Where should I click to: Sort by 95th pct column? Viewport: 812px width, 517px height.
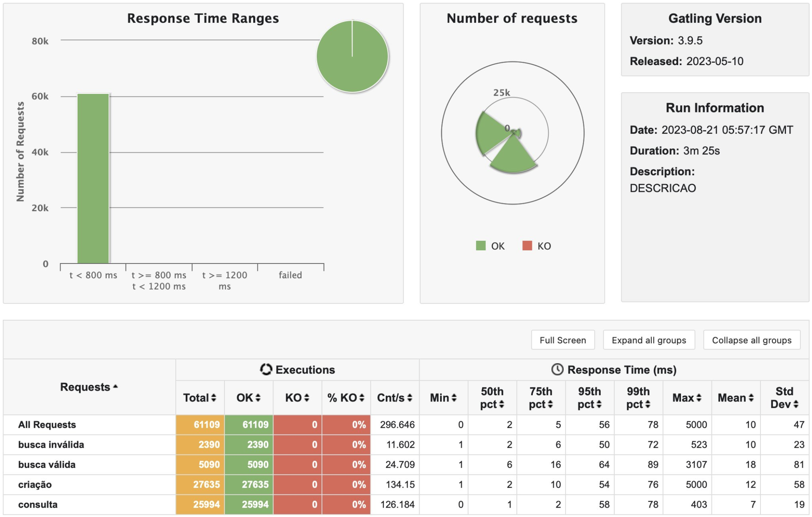(x=589, y=398)
